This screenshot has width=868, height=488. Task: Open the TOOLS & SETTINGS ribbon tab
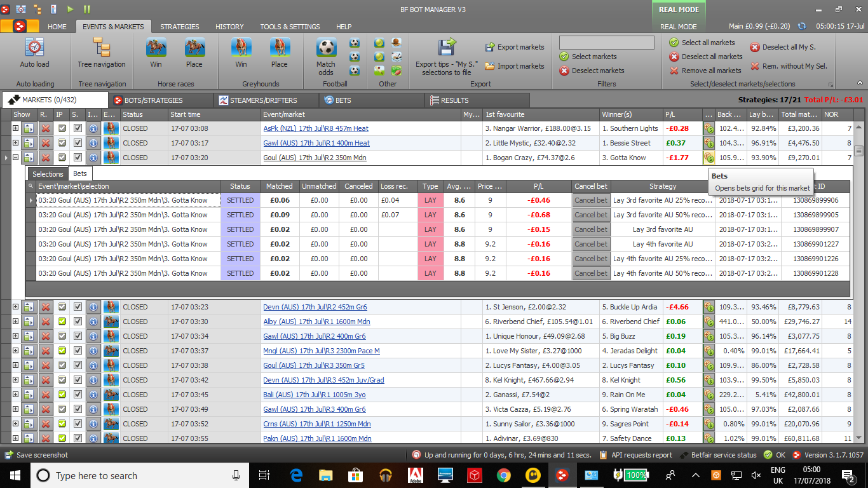click(x=290, y=27)
